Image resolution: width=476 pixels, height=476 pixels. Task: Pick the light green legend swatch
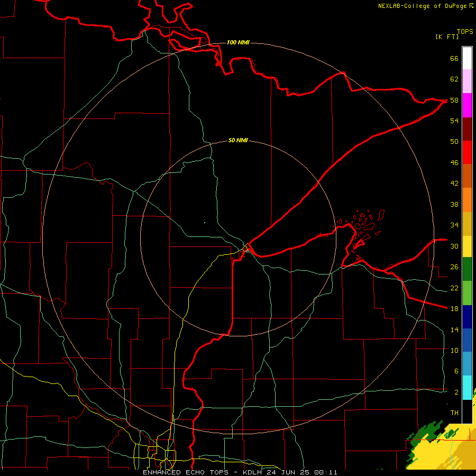(467, 293)
